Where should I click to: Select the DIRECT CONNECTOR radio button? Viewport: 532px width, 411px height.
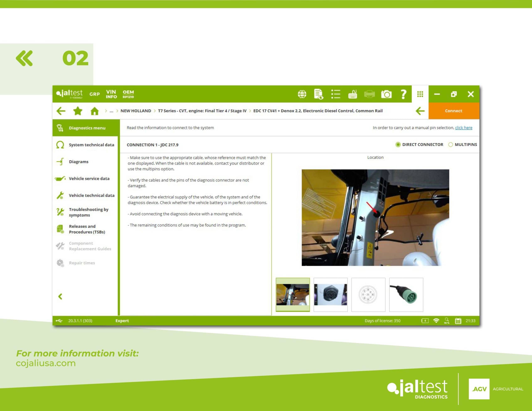click(x=398, y=144)
